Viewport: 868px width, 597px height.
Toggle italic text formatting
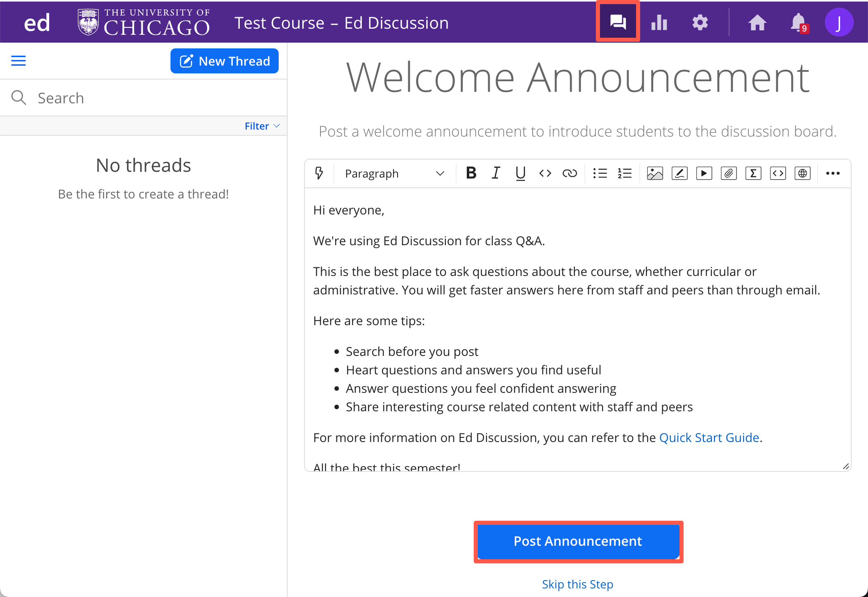tap(495, 173)
